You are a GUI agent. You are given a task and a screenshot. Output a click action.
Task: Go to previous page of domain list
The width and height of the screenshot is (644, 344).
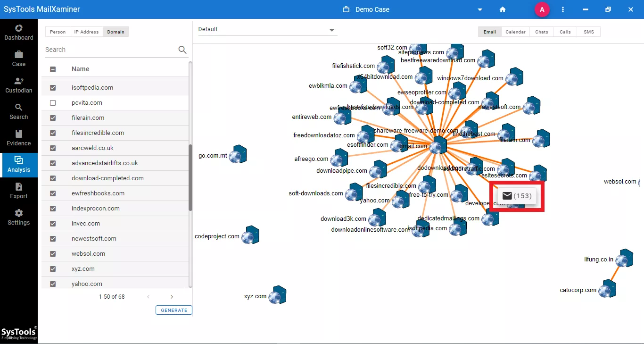coord(148,297)
